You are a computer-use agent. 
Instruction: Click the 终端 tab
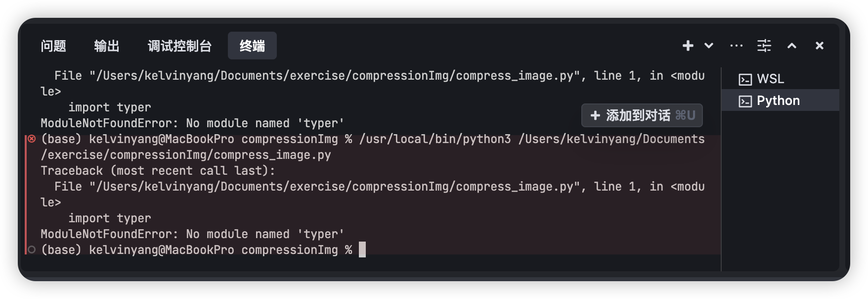point(252,46)
